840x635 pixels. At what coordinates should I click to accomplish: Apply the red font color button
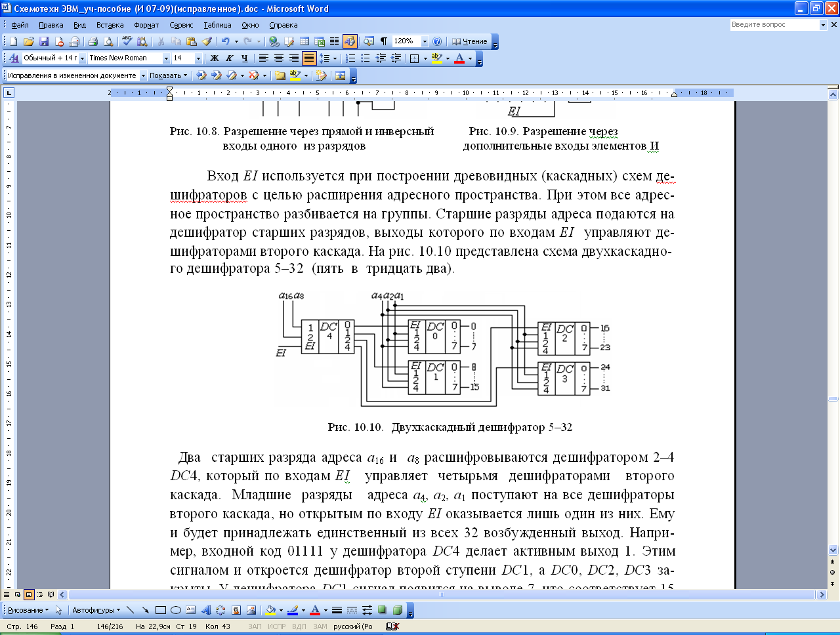coord(459,58)
